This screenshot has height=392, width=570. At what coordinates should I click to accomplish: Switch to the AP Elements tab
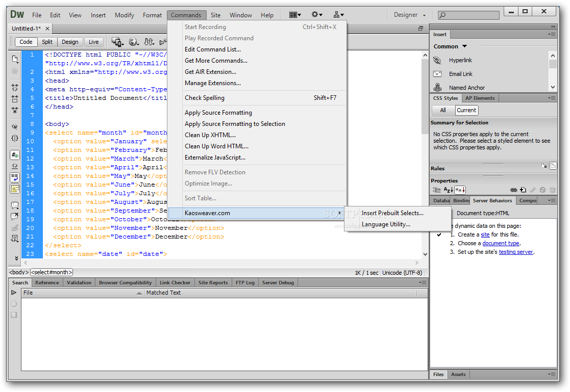pos(480,98)
